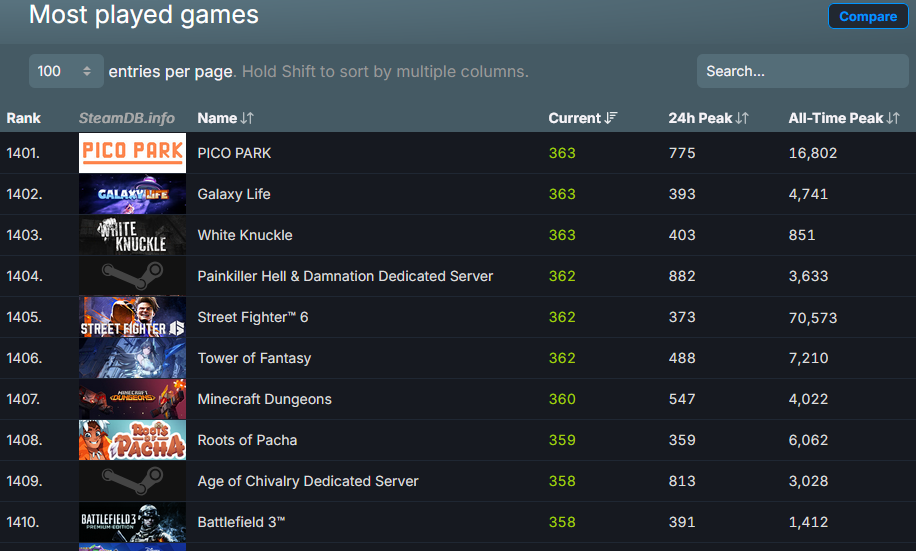Open Roots of Pacha thumbnail

tap(133, 440)
